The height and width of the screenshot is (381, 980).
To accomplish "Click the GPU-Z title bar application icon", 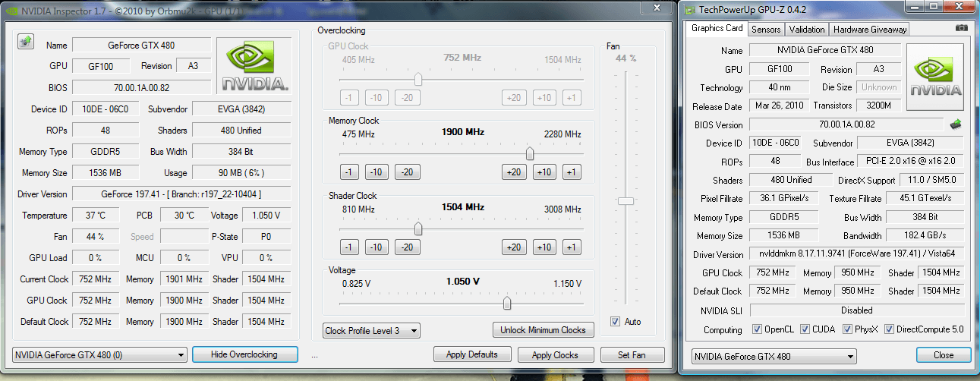I will coord(690,10).
